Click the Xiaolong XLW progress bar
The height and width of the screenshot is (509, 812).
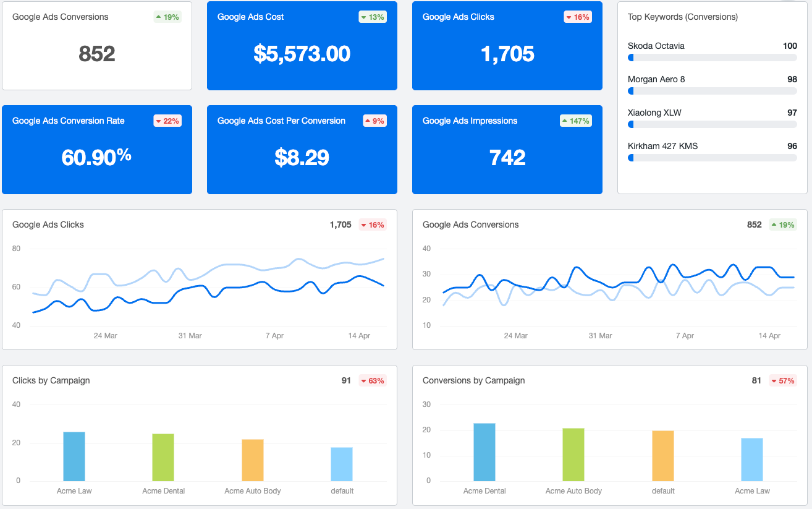point(712,124)
